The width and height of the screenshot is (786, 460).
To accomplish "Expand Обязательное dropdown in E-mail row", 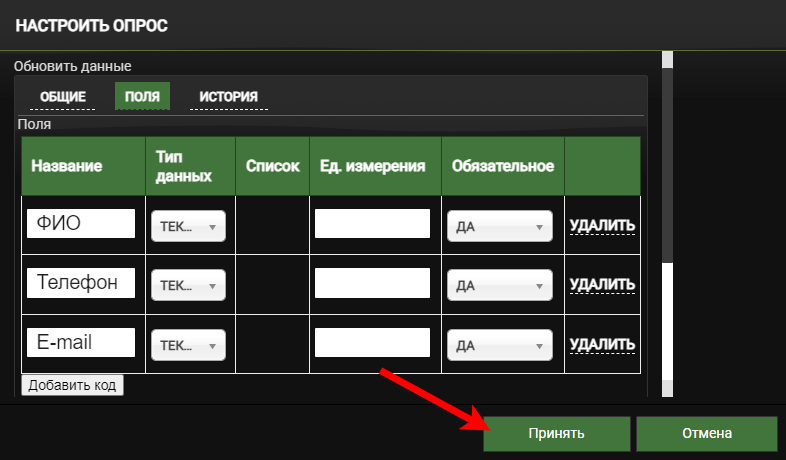I will [500, 345].
